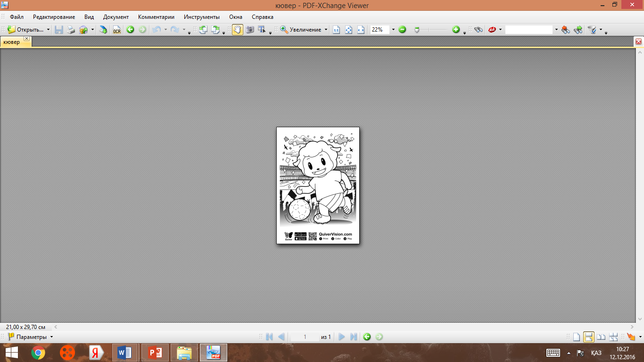This screenshot has height=362, width=644.
Task: Open the Комментарии menu
Action: click(156, 17)
